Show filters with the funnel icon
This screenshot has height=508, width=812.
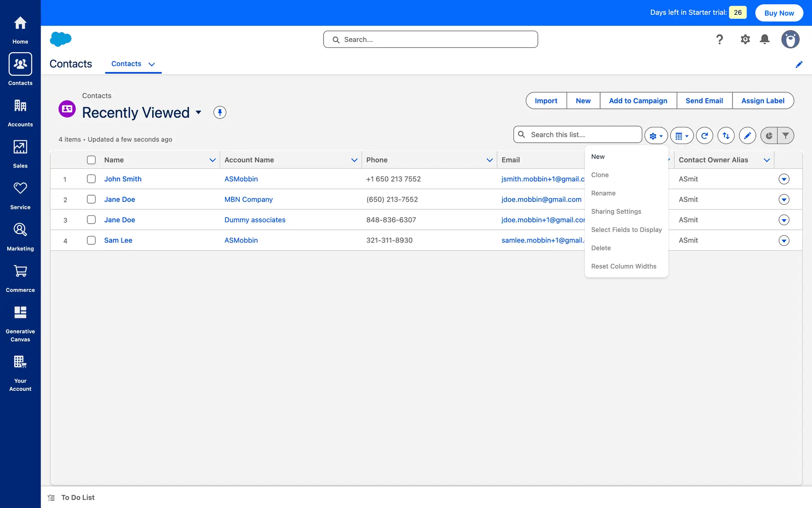pyautogui.click(x=785, y=136)
